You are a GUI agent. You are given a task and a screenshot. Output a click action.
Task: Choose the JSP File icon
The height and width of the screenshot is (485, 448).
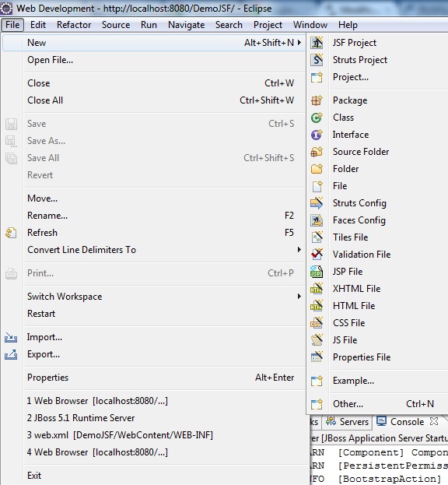(x=317, y=272)
